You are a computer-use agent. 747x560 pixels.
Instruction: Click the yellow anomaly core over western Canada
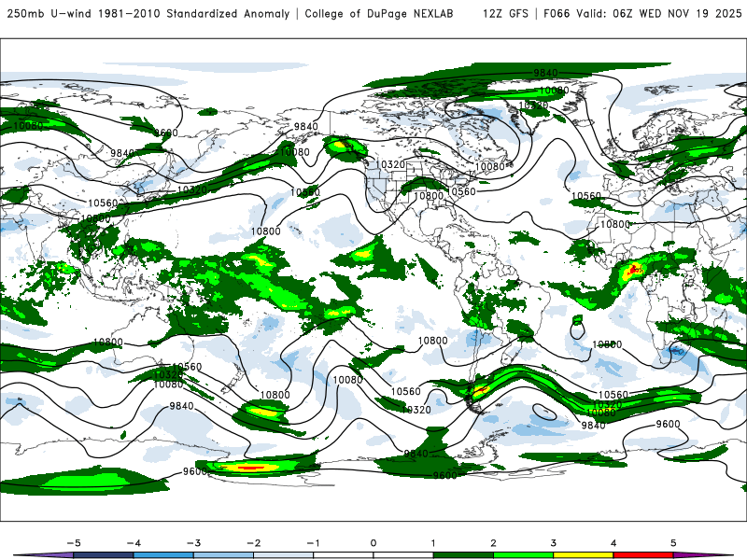tap(339, 144)
